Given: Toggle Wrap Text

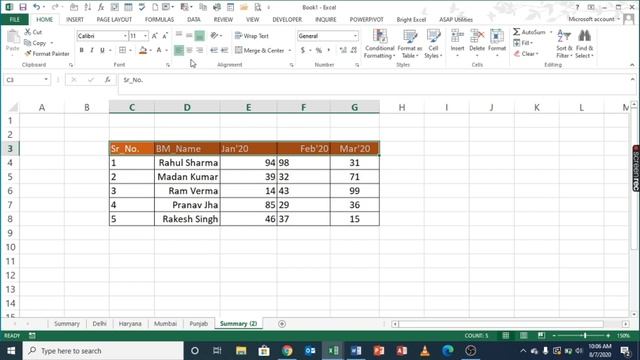Looking at the screenshot, I should click(x=252, y=36).
